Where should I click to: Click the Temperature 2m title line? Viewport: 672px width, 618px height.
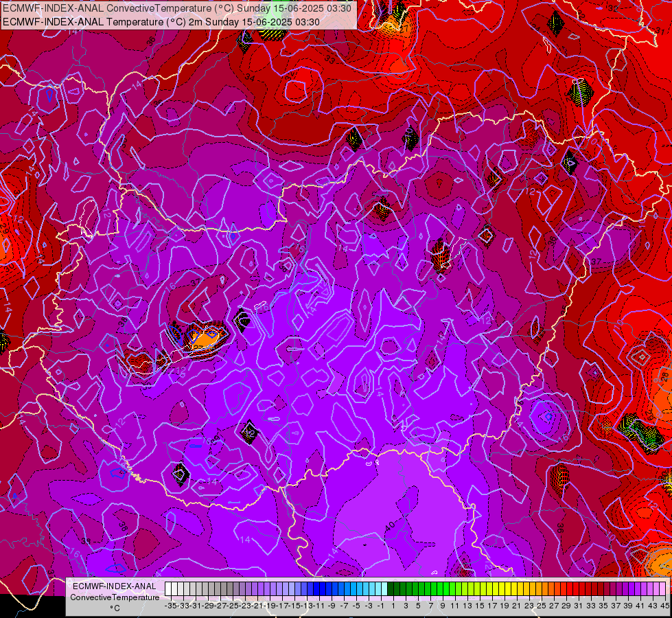point(161,22)
